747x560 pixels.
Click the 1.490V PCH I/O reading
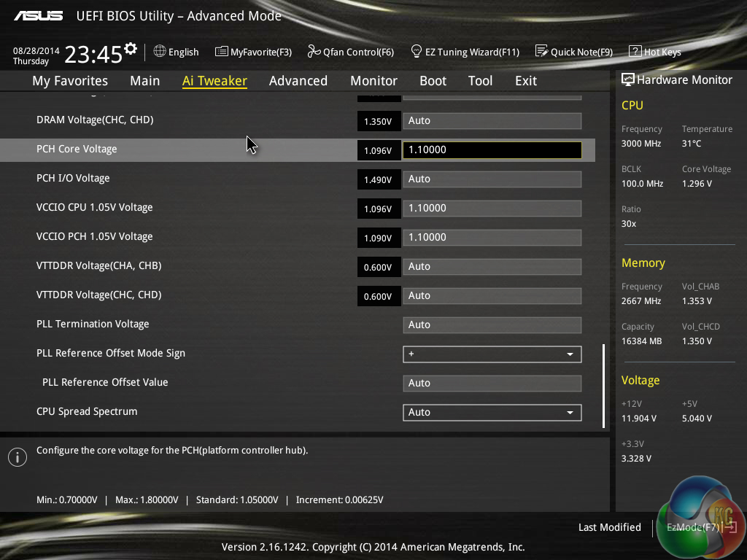pyautogui.click(x=379, y=179)
